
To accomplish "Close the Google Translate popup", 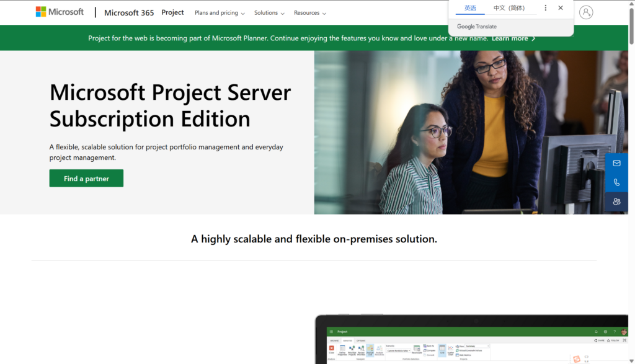I will [561, 8].
